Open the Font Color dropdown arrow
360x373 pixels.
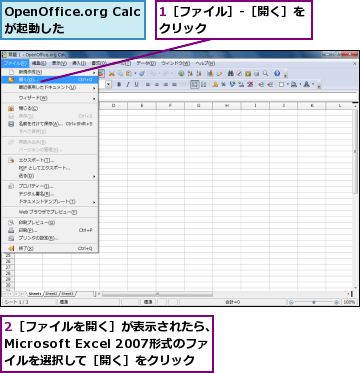coord(313,85)
